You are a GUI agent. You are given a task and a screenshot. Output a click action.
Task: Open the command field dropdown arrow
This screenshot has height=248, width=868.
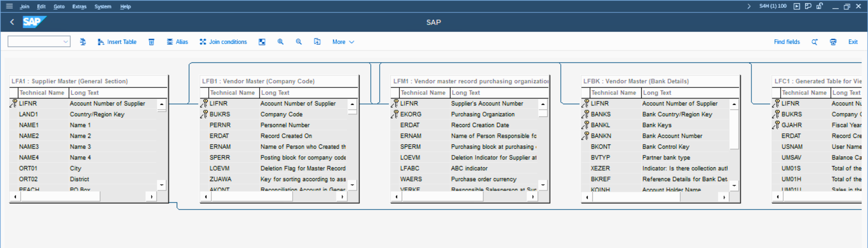pyautogui.click(x=65, y=42)
